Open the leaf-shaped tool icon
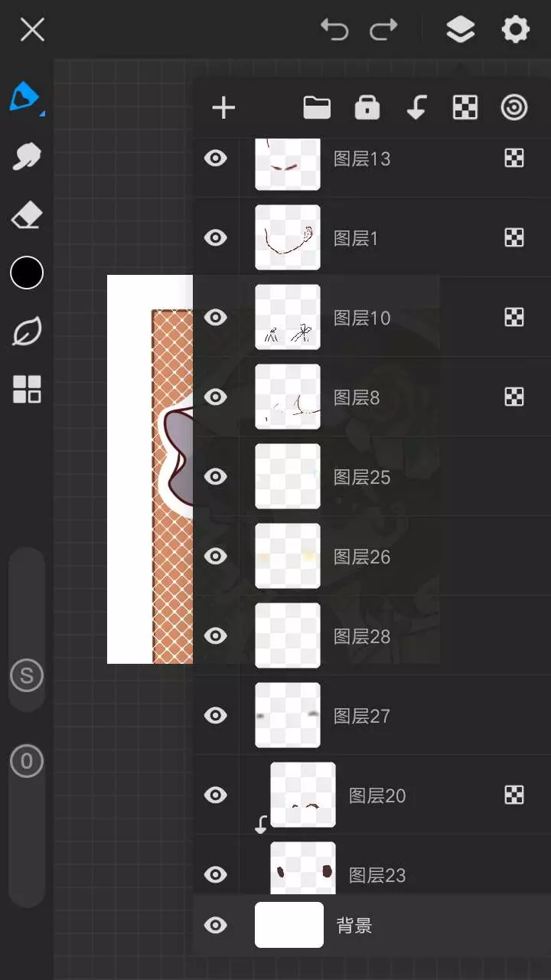 (27, 332)
